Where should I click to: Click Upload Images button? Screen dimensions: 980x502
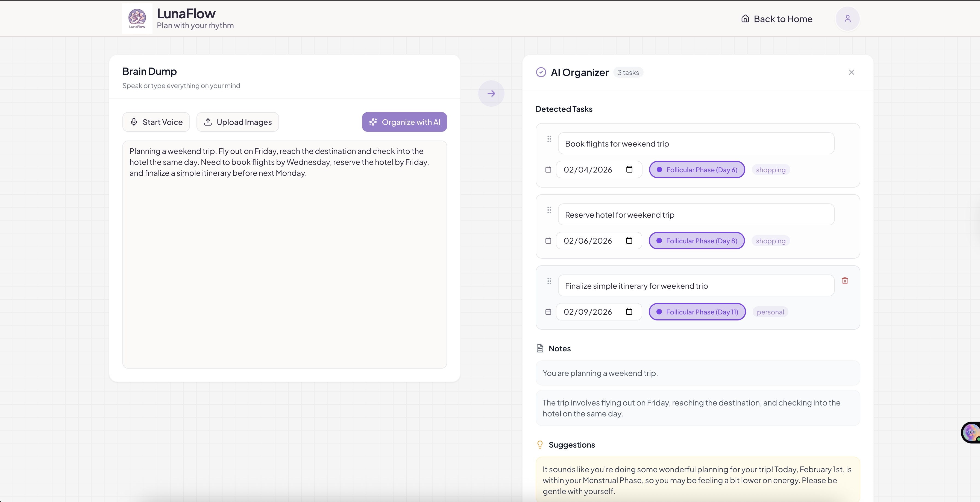click(238, 122)
